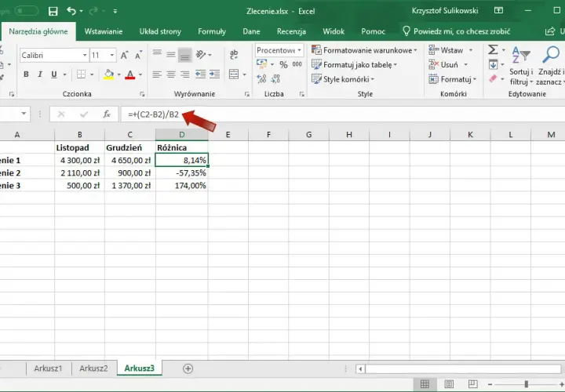
Task: Open the Układ strony tab
Action: pos(160,31)
